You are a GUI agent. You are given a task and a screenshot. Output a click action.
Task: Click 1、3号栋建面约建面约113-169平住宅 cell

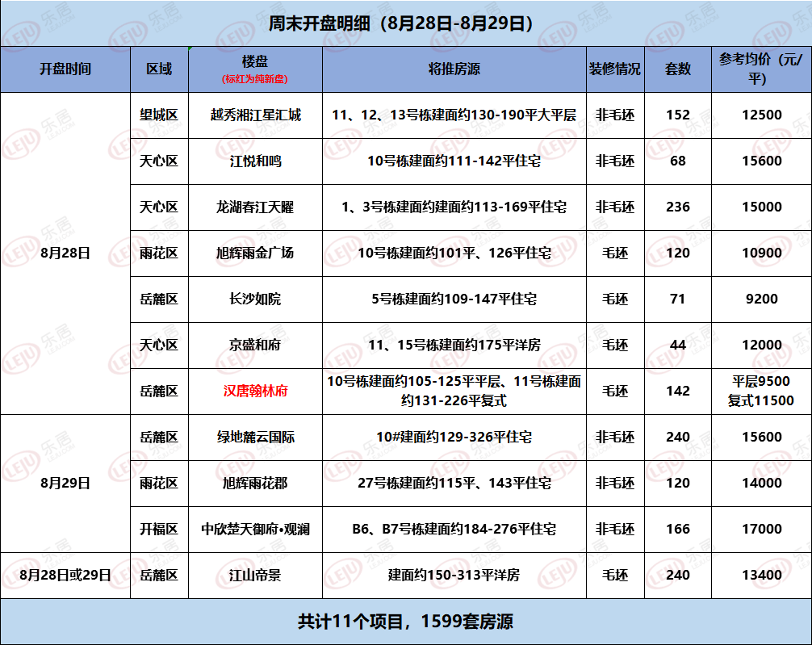point(454,207)
